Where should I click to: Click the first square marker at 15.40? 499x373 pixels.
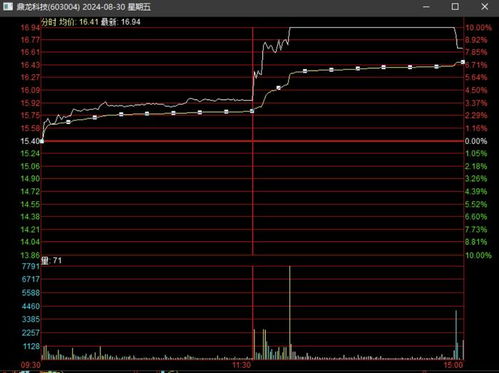42,141
